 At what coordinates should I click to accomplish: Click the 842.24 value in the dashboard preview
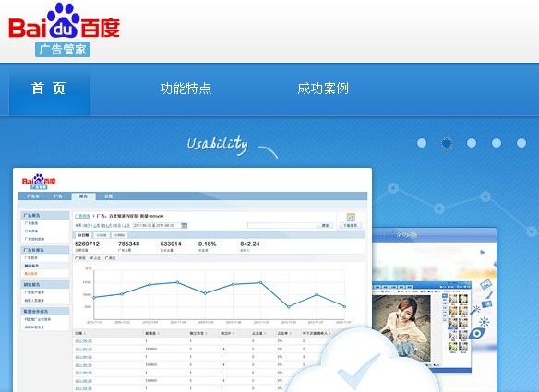[x=250, y=244]
